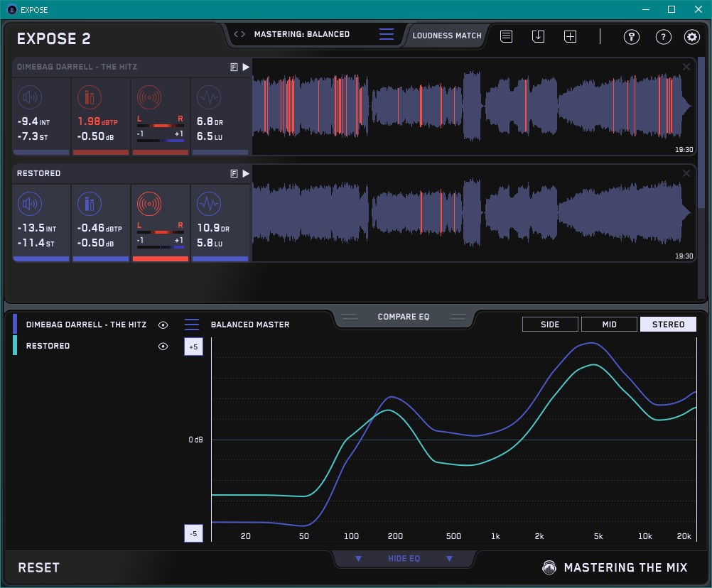This screenshot has width=712, height=588.
Task: Click the add track plus icon
Action: pyautogui.click(x=570, y=36)
